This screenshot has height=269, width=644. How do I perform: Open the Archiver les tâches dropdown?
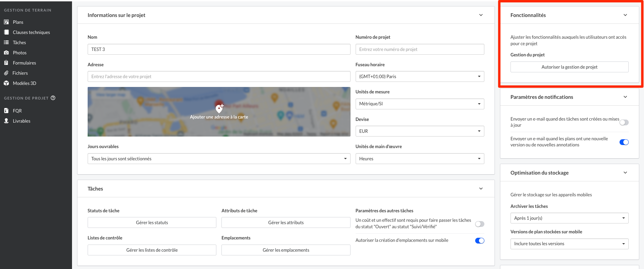(569, 218)
